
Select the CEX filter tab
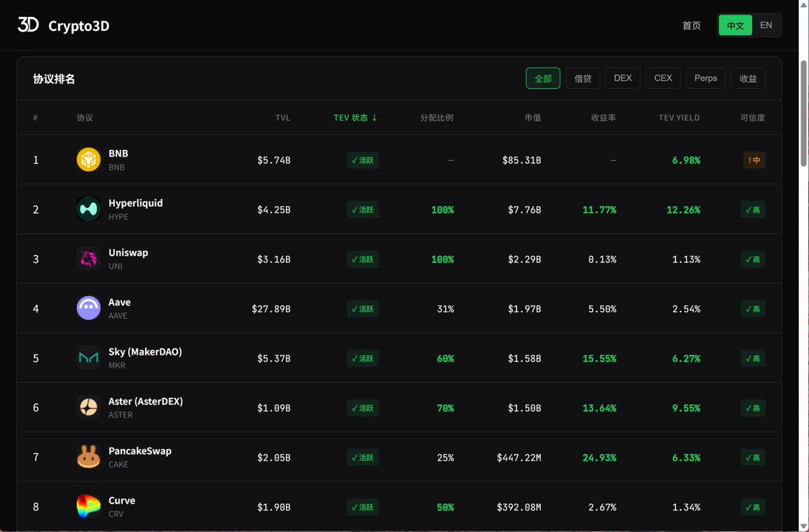pyautogui.click(x=663, y=78)
